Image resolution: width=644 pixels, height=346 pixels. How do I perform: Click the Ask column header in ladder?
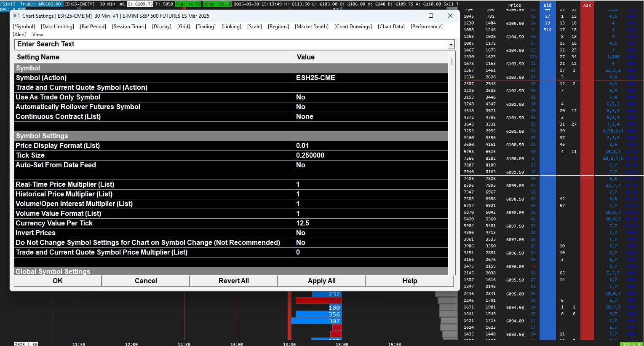pos(587,5)
